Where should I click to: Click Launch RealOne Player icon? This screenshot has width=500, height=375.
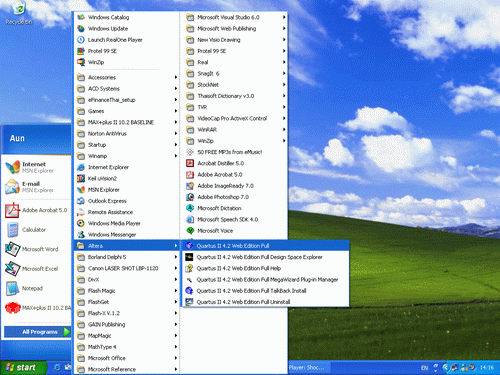(81, 40)
